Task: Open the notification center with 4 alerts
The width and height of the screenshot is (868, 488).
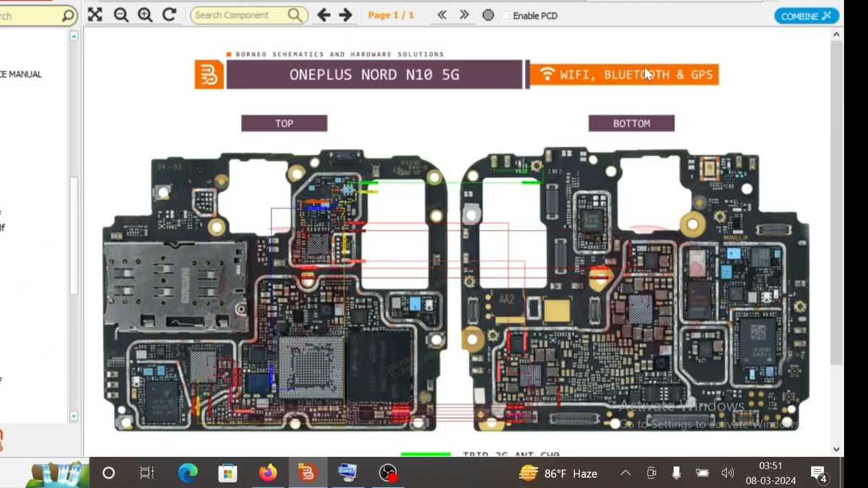Action: tap(819, 475)
